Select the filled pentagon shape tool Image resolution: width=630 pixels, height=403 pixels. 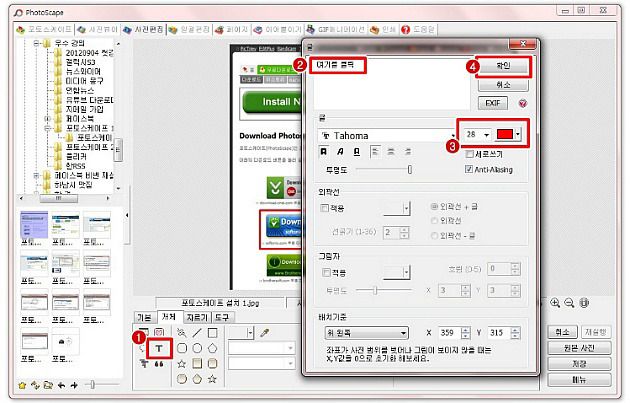point(197,379)
